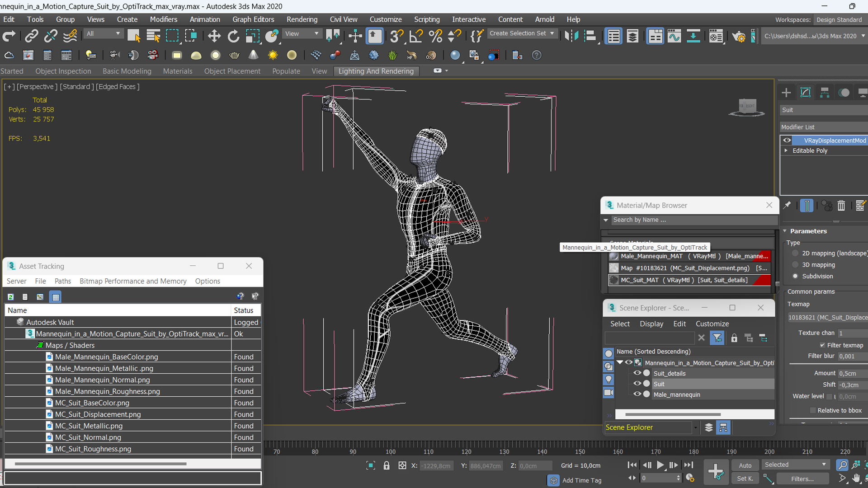Open the Modify panel tab

pos(806,93)
